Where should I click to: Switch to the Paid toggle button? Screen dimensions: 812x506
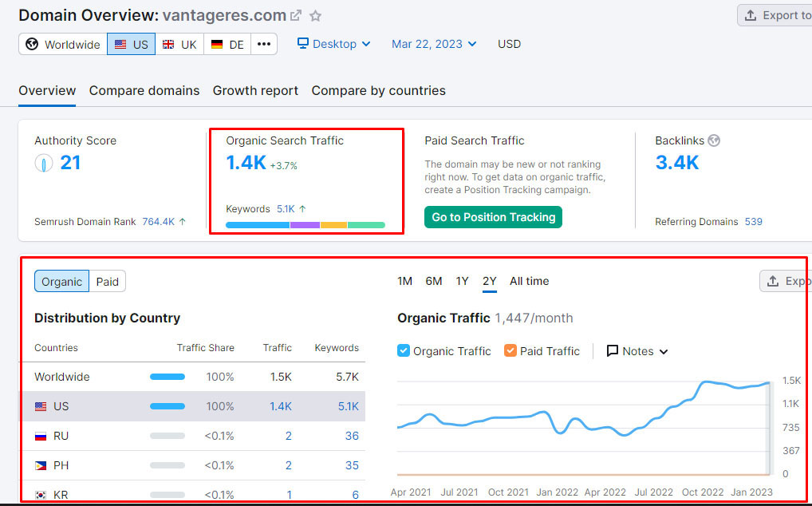click(x=108, y=282)
